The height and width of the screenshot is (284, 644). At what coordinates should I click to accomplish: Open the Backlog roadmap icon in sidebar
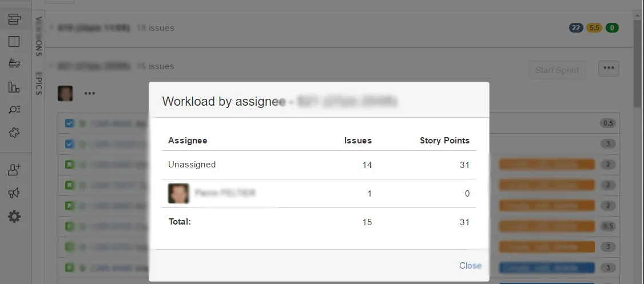click(14, 19)
